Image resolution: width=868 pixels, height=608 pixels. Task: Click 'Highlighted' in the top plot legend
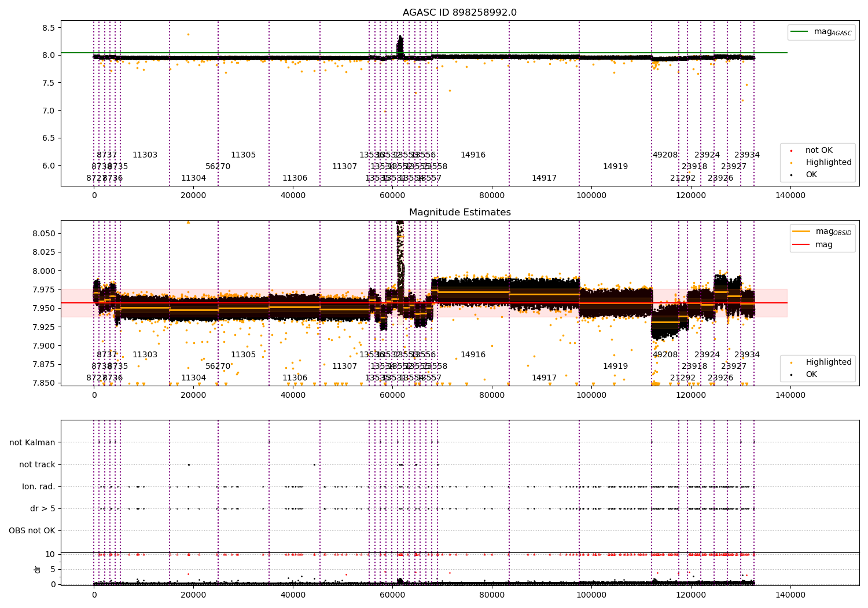829,163
